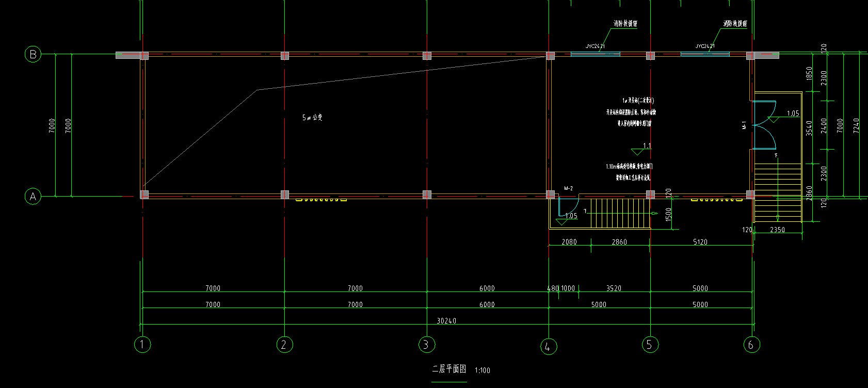
Task: Click the dimension text 1000
Action: click(x=568, y=288)
